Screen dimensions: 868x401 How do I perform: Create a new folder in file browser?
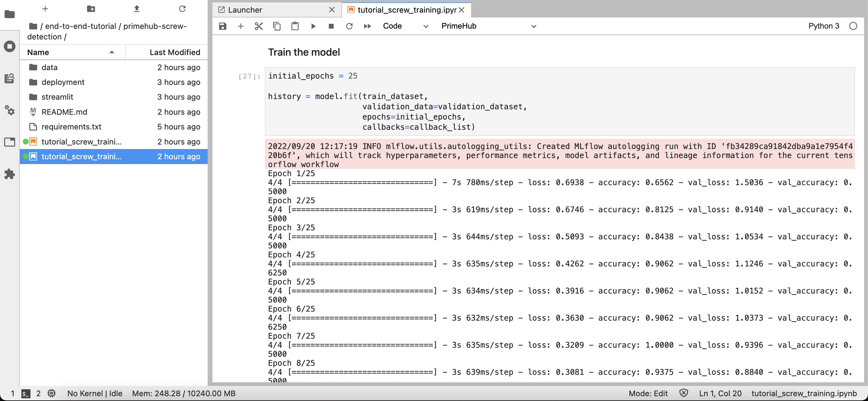pos(91,8)
